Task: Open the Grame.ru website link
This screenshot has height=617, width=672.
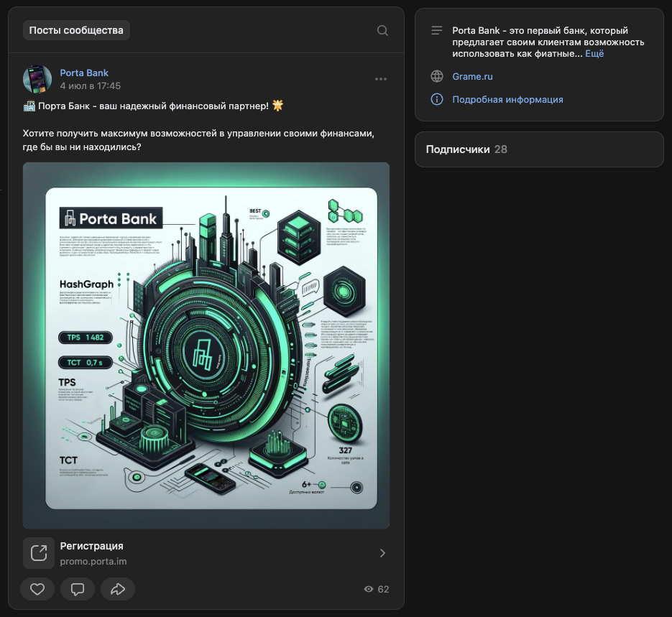Action: click(x=472, y=76)
